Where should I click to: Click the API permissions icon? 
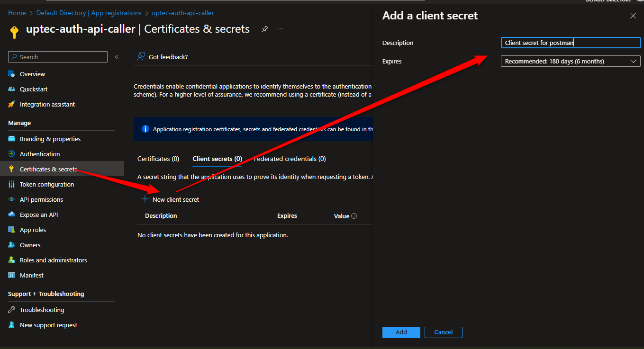[12, 199]
